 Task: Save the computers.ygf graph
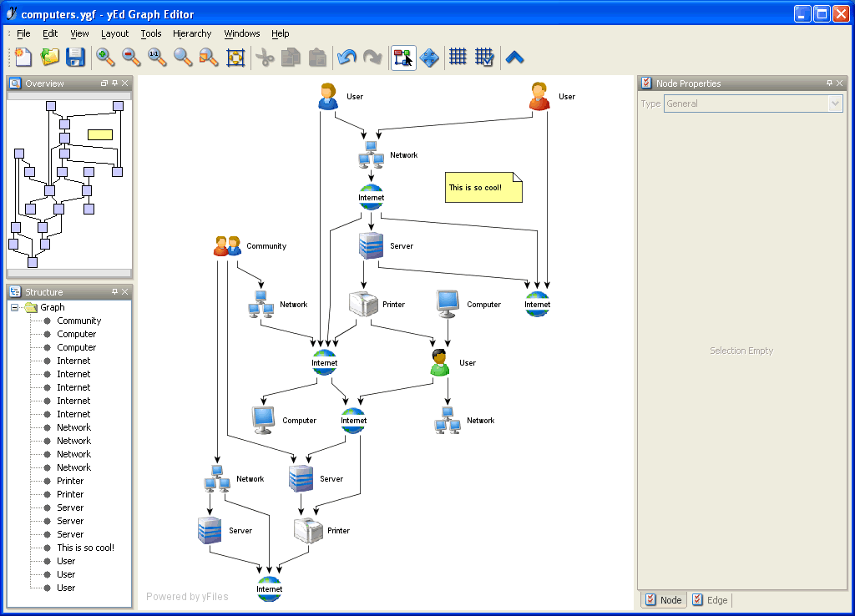tap(75, 57)
